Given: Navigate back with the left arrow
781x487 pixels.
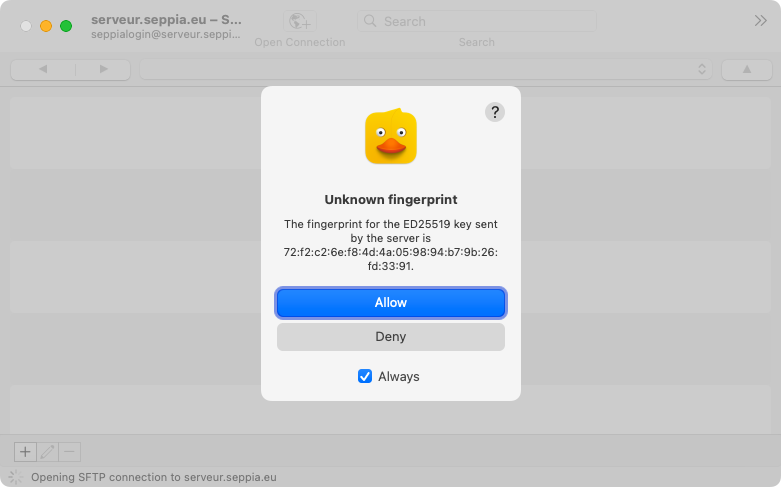Looking at the screenshot, I should (42, 69).
